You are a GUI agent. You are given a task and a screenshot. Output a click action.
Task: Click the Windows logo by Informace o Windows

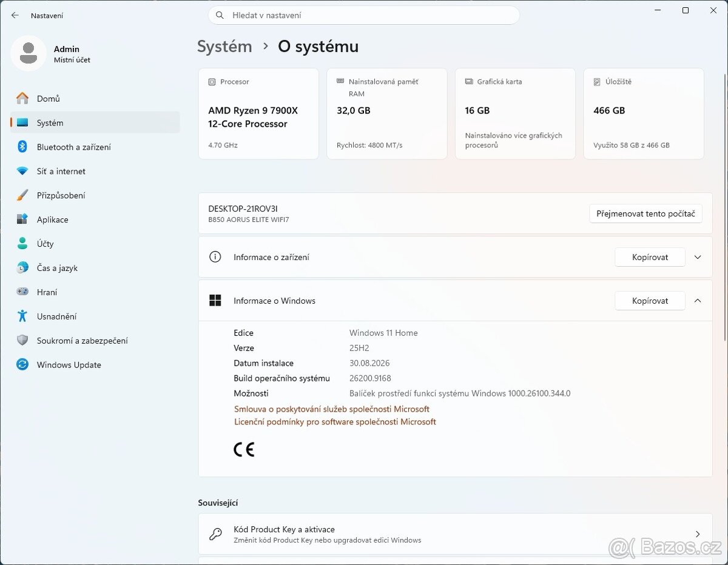point(215,301)
